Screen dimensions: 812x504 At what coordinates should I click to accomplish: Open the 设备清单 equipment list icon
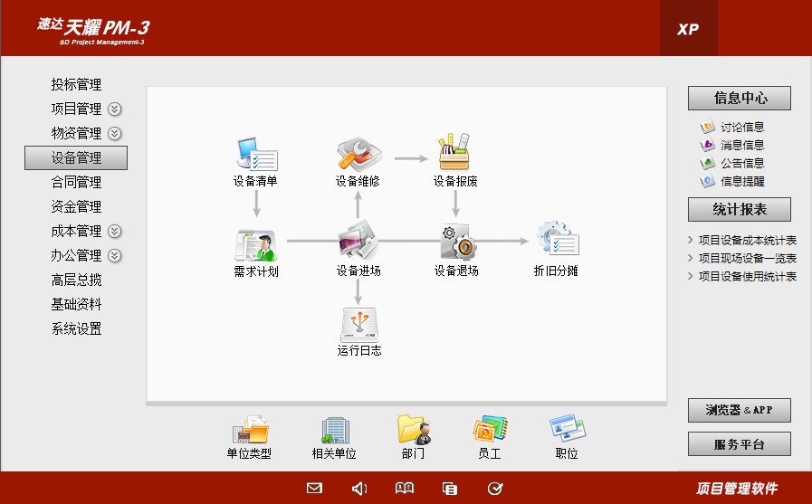click(255, 155)
